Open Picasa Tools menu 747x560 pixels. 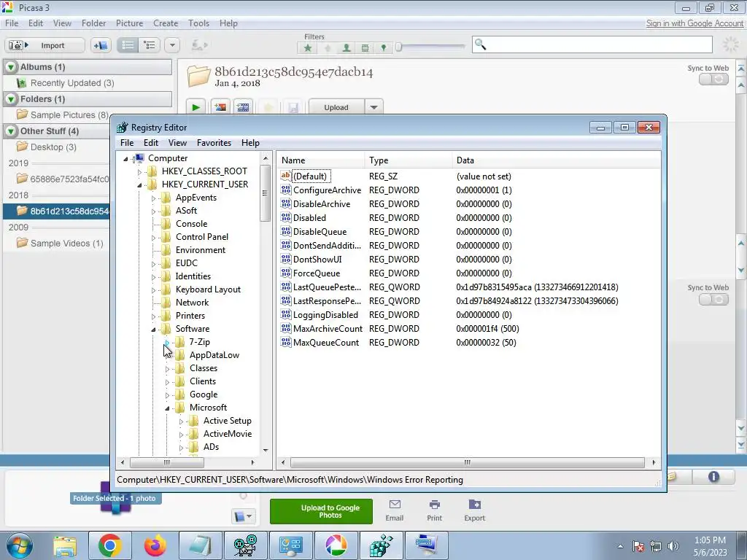coord(198,23)
